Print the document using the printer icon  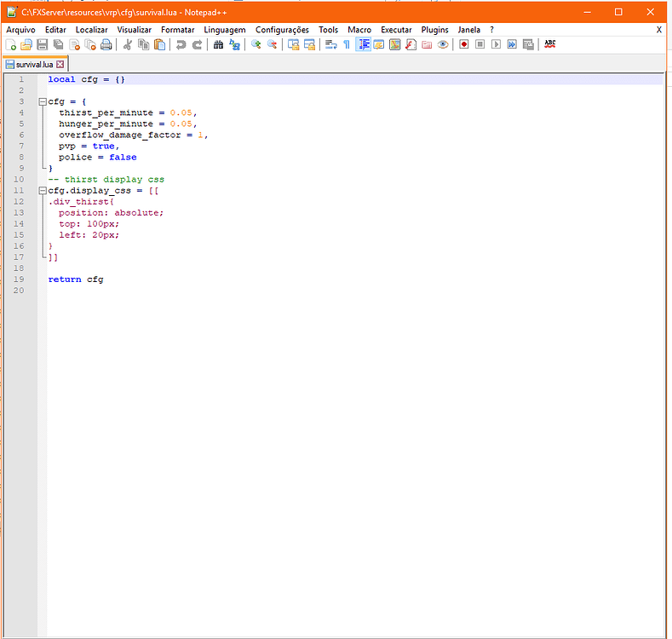(106, 45)
